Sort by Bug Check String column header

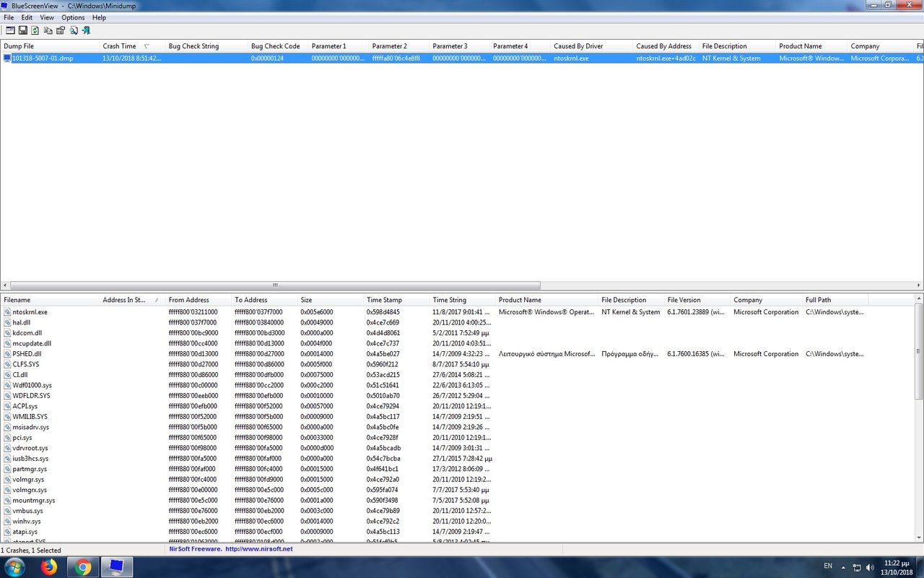tap(206, 46)
